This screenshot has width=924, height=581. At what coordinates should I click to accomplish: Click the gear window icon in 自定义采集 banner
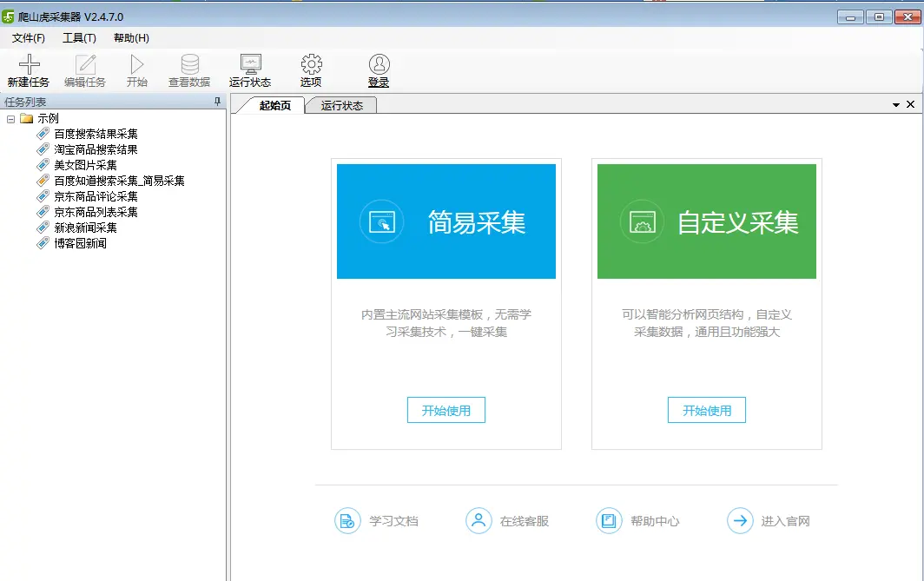click(x=643, y=222)
